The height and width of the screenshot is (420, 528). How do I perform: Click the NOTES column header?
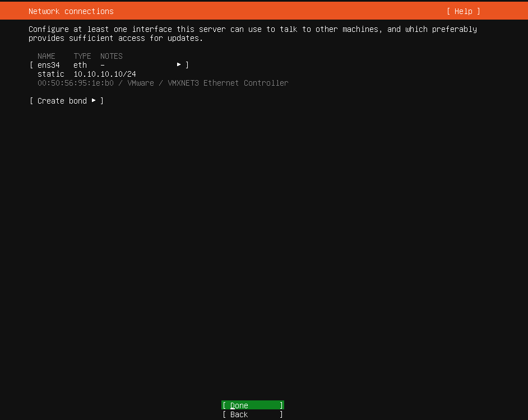(111, 56)
